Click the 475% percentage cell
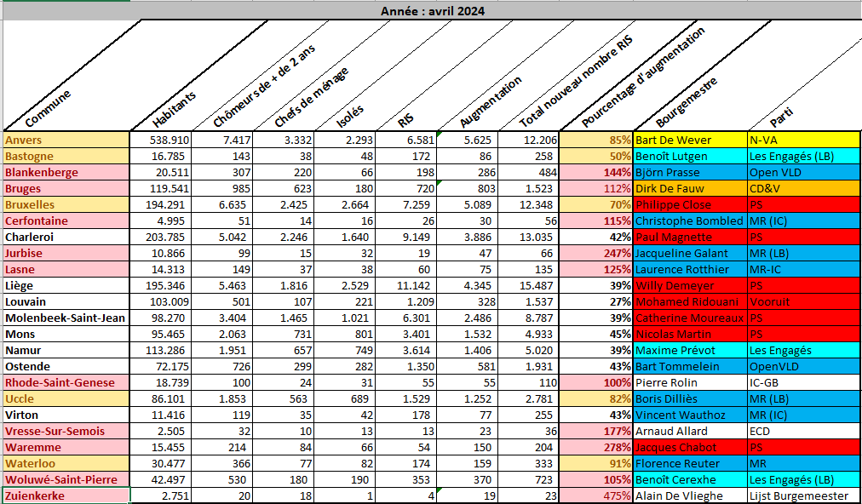862x504 pixels. [x=596, y=495]
